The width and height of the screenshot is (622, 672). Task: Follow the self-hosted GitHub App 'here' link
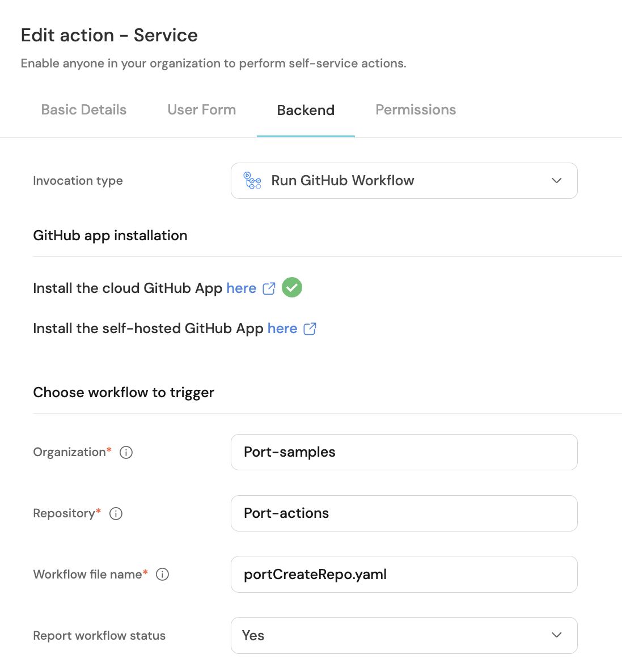point(282,328)
